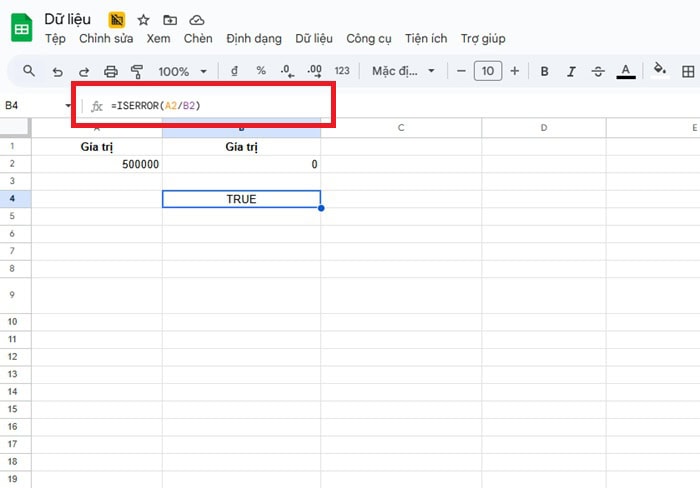The height and width of the screenshot is (488, 700).
Task: Format the cell as percent
Action: tap(261, 71)
